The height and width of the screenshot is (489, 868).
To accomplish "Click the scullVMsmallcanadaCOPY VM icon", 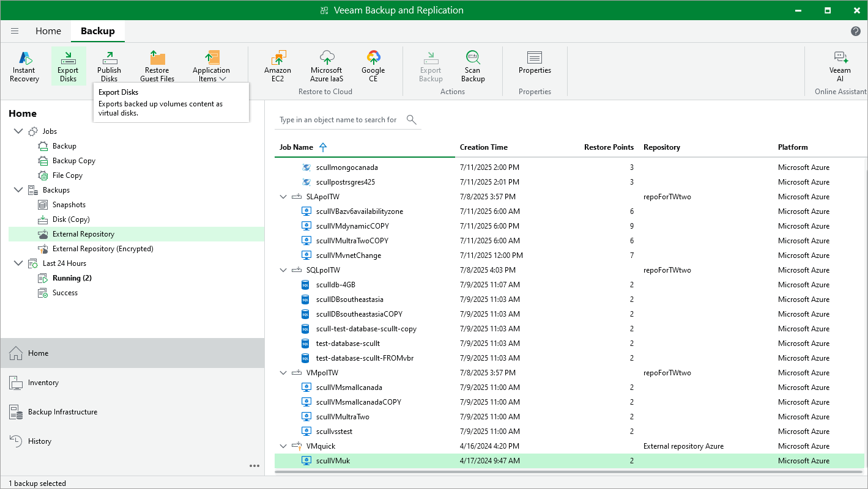I will (x=306, y=402).
